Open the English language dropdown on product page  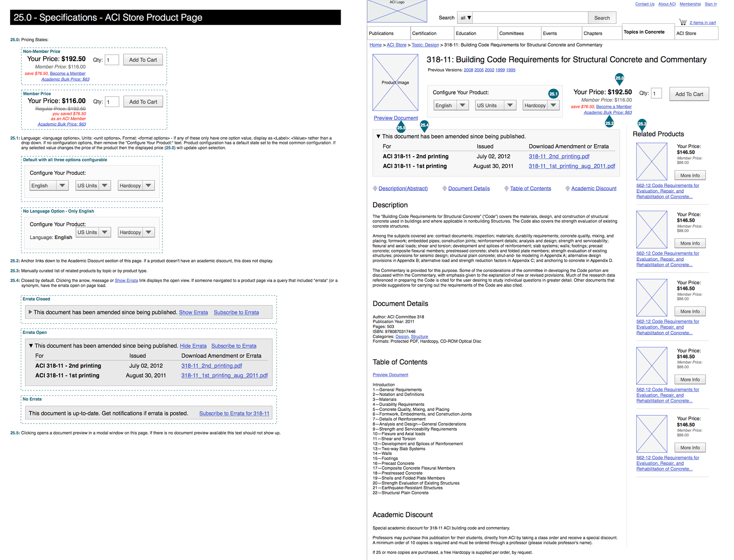[451, 105]
